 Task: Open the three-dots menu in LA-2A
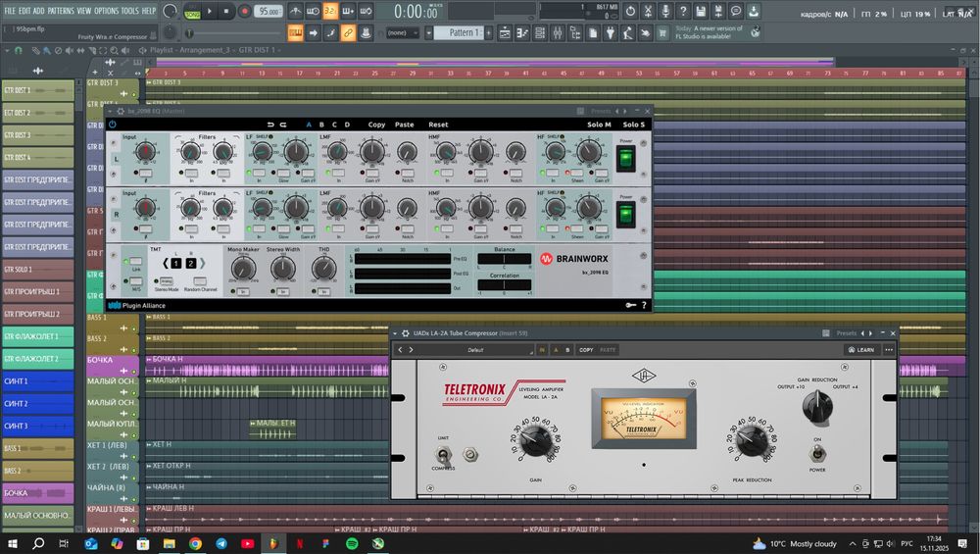coord(889,349)
